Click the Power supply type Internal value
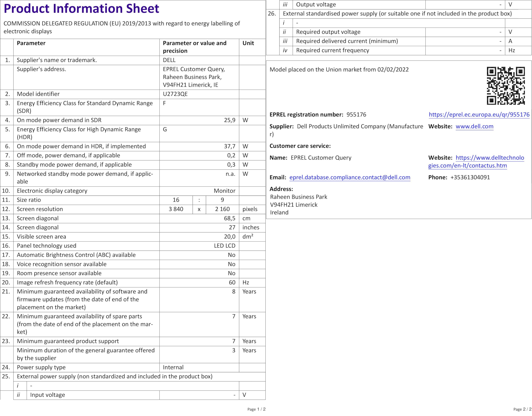This screenshot has height=416, width=532. tap(173, 367)
